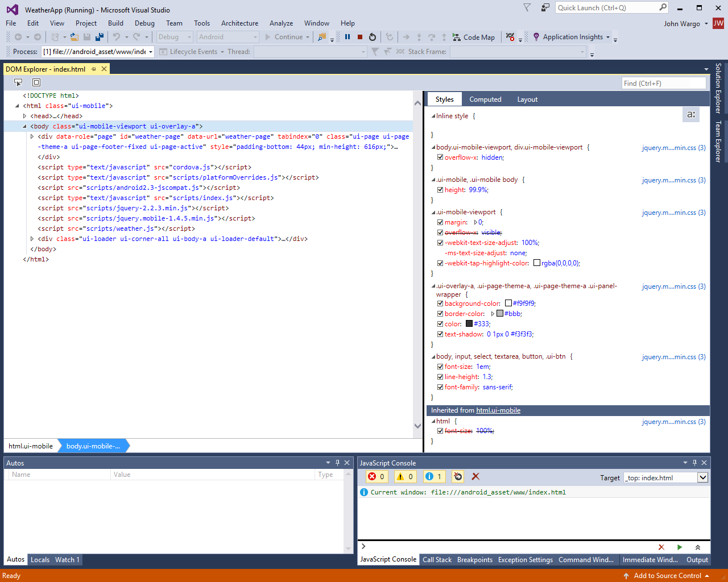728x582 pixels.
Task: Toggle the warnings filter in JavaScript Console
Action: tap(405, 476)
